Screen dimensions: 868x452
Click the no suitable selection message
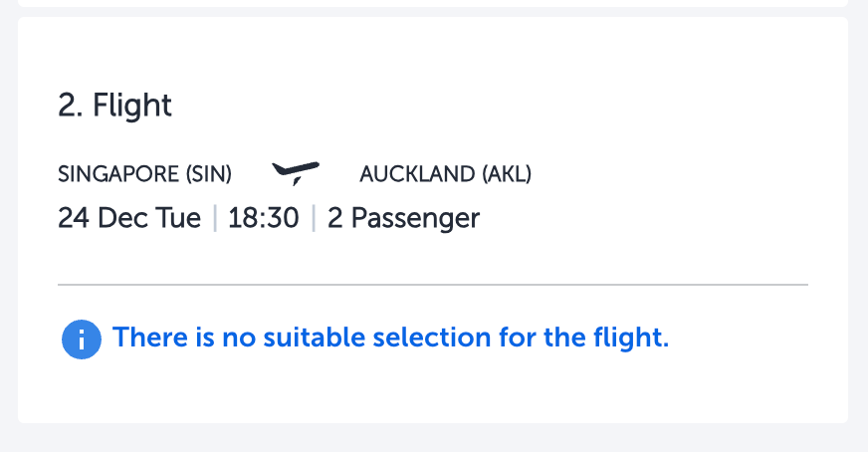tap(391, 338)
